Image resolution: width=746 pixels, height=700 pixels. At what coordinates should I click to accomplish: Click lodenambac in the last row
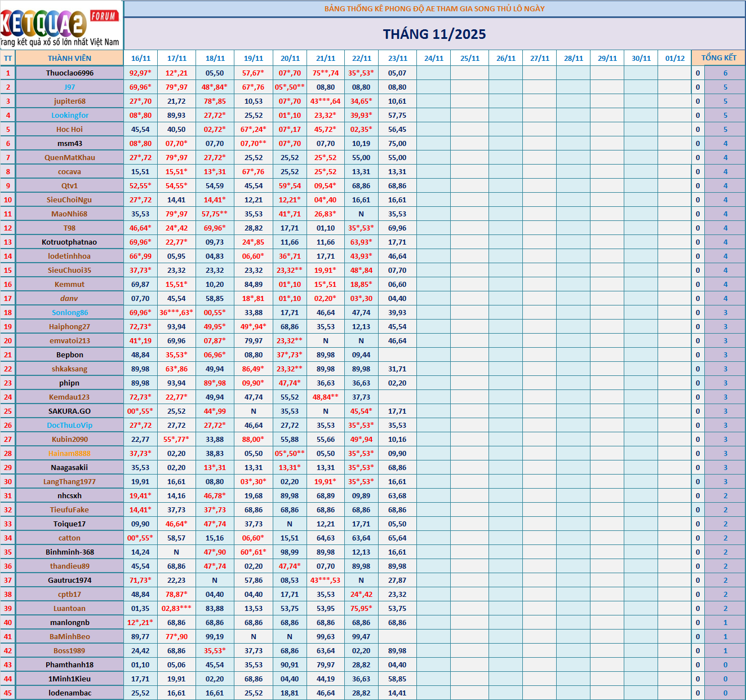(x=70, y=693)
